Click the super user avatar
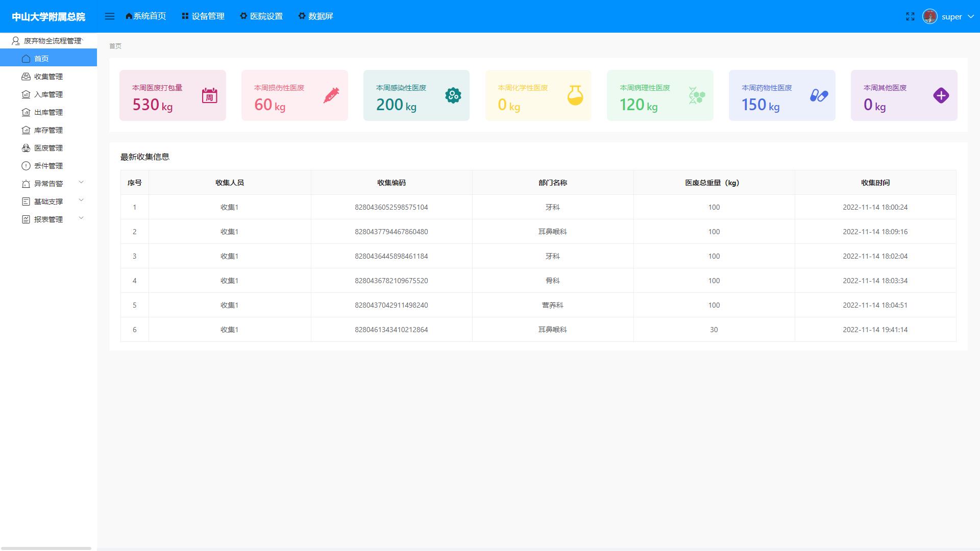Image resolution: width=980 pixels, height=551 pixels. 929,16
